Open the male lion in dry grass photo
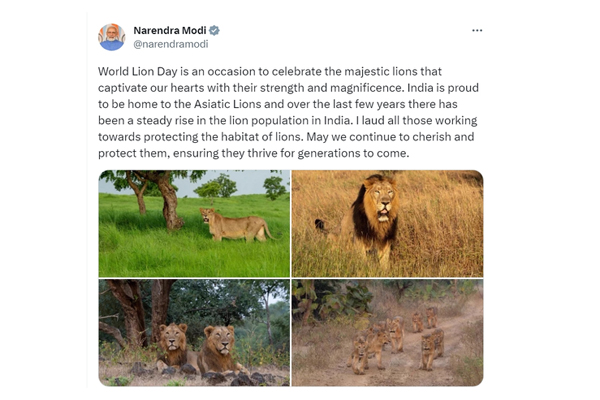 (387, 223)
